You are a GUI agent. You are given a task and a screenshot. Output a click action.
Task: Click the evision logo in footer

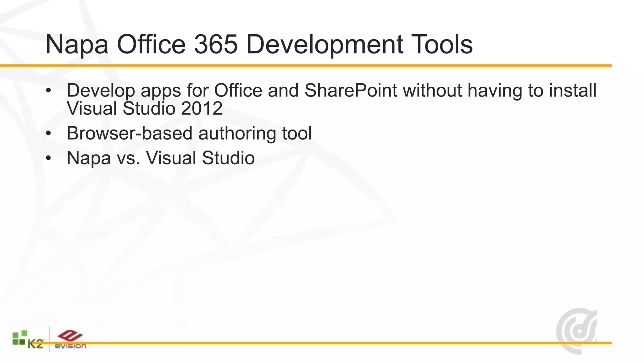pyautogui.click(x=70, y=339)
